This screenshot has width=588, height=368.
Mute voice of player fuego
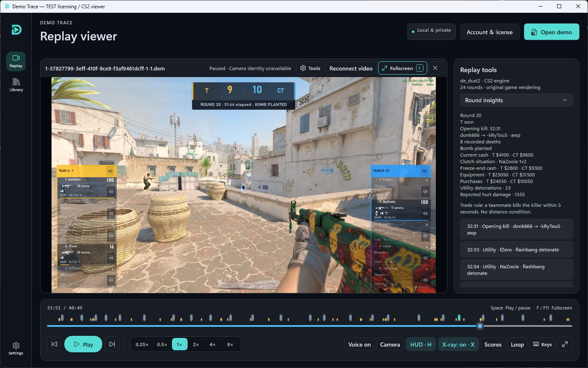click(425, 191)
